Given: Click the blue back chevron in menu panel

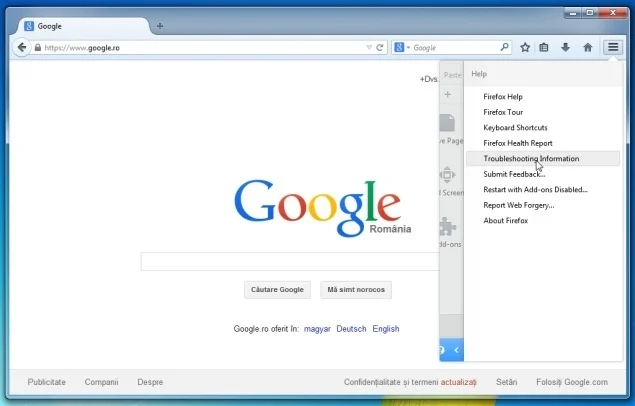Looking at the screenshot, I should click(456, 350).
